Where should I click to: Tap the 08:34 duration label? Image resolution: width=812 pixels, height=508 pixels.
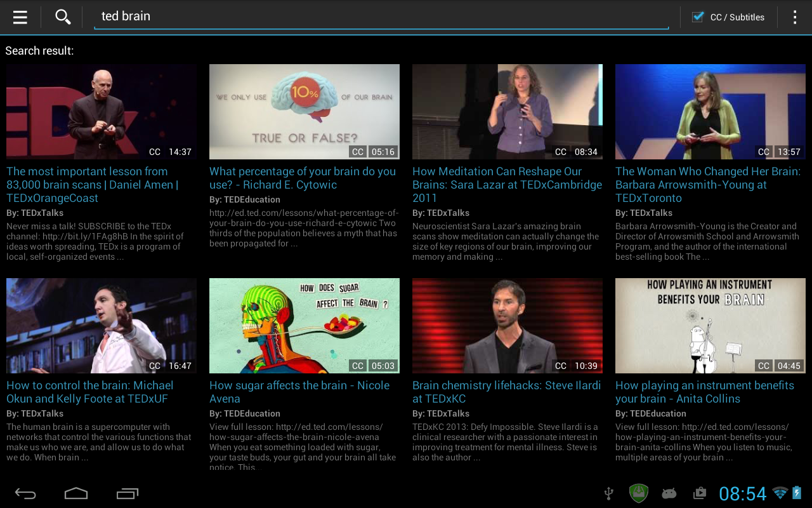click(x=586, y=152)
